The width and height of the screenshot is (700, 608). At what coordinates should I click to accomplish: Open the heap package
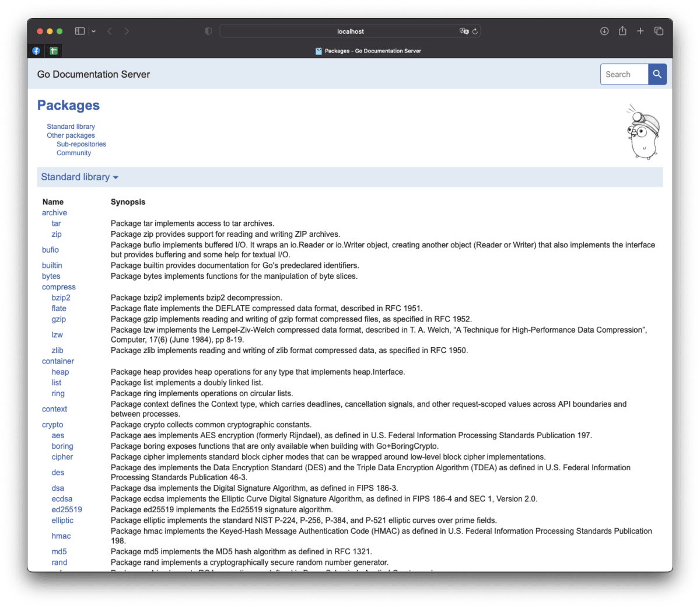click(60, 372)
